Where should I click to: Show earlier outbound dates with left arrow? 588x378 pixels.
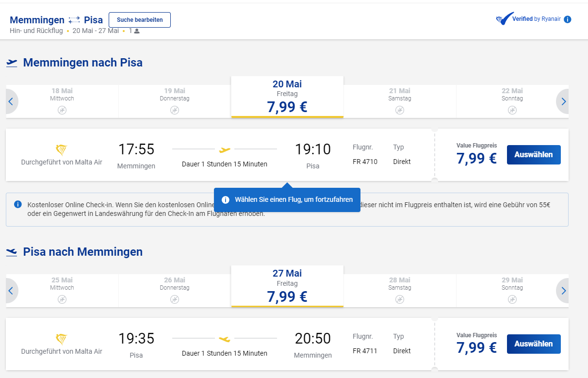click(x=11, y=101)
